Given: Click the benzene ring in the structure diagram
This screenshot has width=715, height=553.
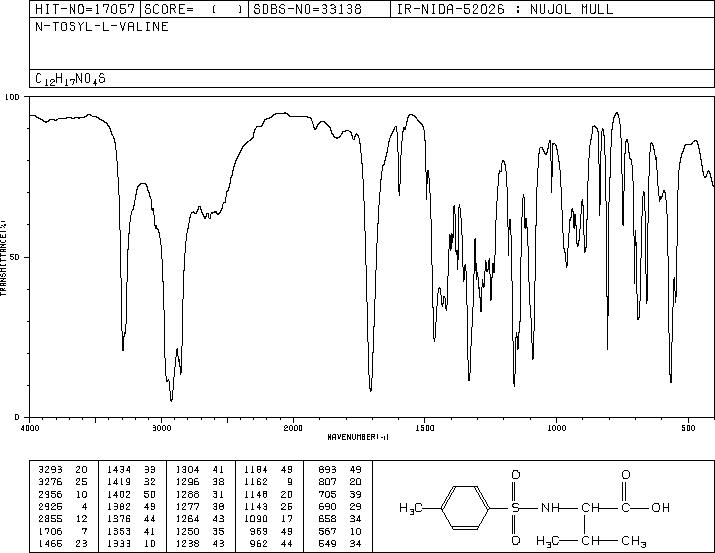Looking at the screenshot, I should point(465,507).
